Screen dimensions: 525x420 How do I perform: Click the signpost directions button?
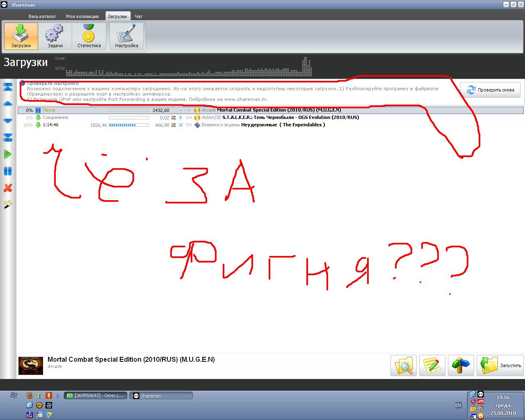click(461, 365)
